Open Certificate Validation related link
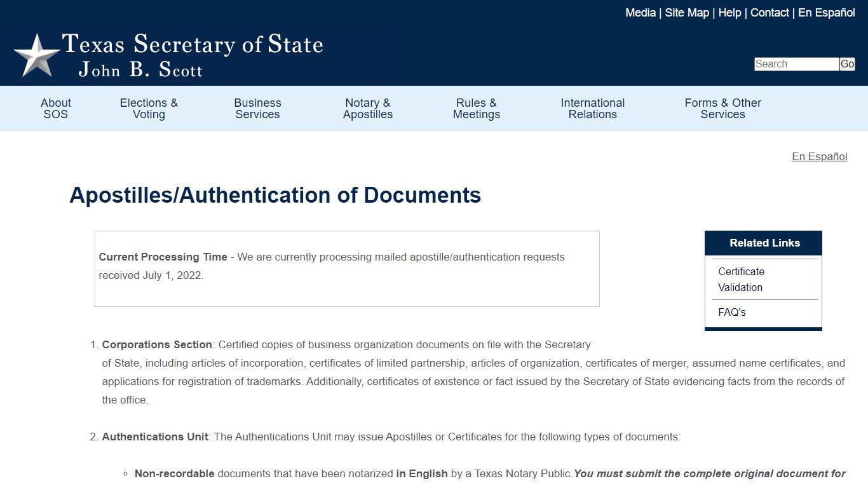 [741, 280]
